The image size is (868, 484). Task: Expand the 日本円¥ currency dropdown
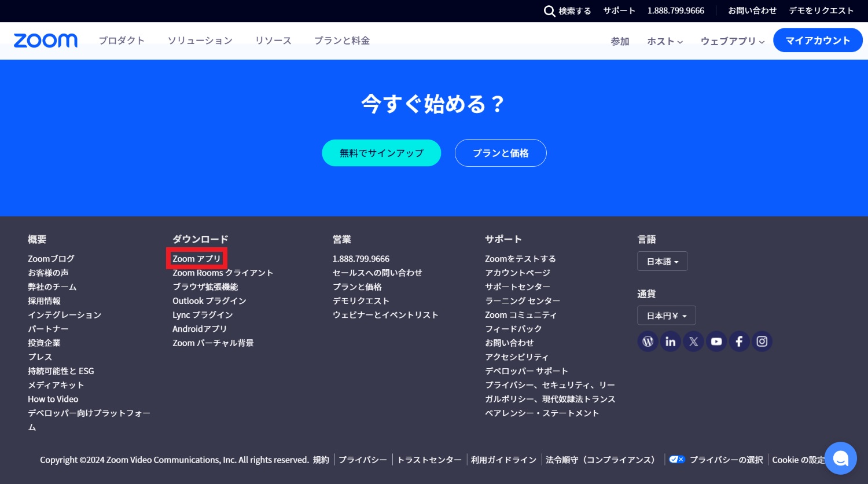tap(666, 316)
